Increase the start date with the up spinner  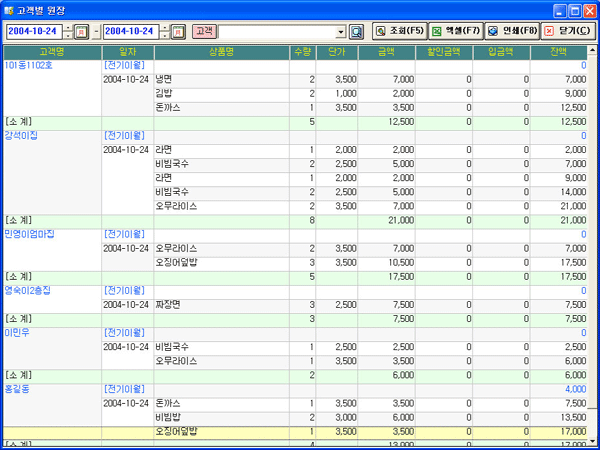pos(68,28)
